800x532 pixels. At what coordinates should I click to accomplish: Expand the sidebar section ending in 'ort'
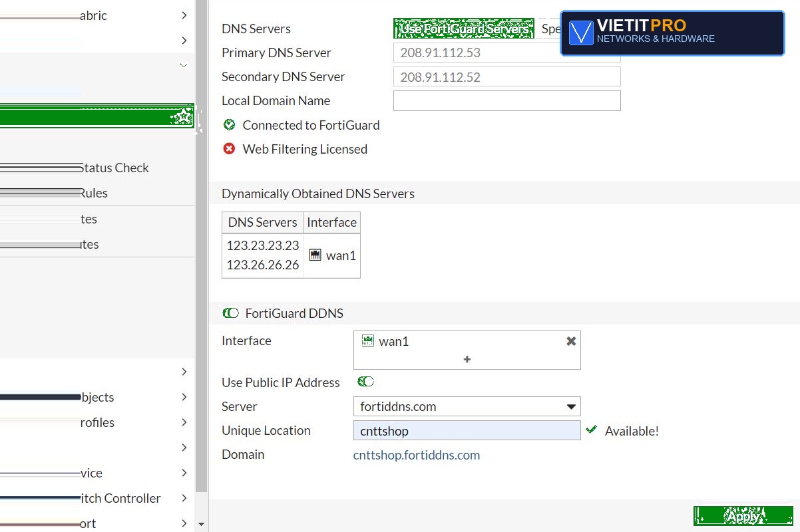[x=184, y=523]
